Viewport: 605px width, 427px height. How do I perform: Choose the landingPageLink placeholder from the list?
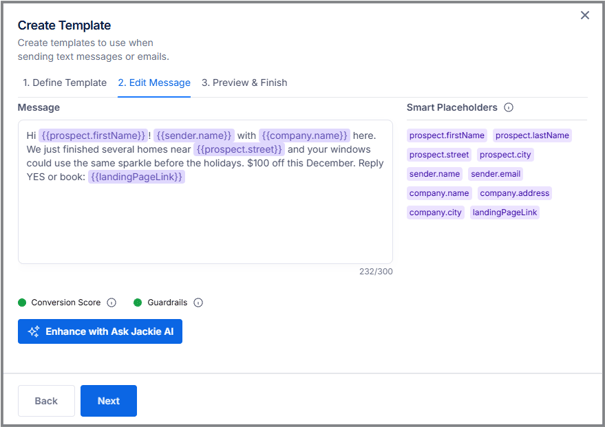click(505, 213)
